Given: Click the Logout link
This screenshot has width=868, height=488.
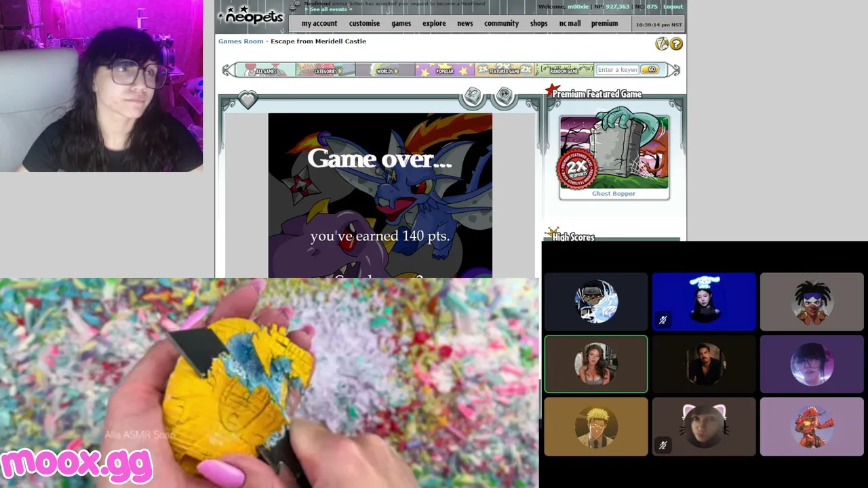Looking at the screenshot, I should point(673,7).
